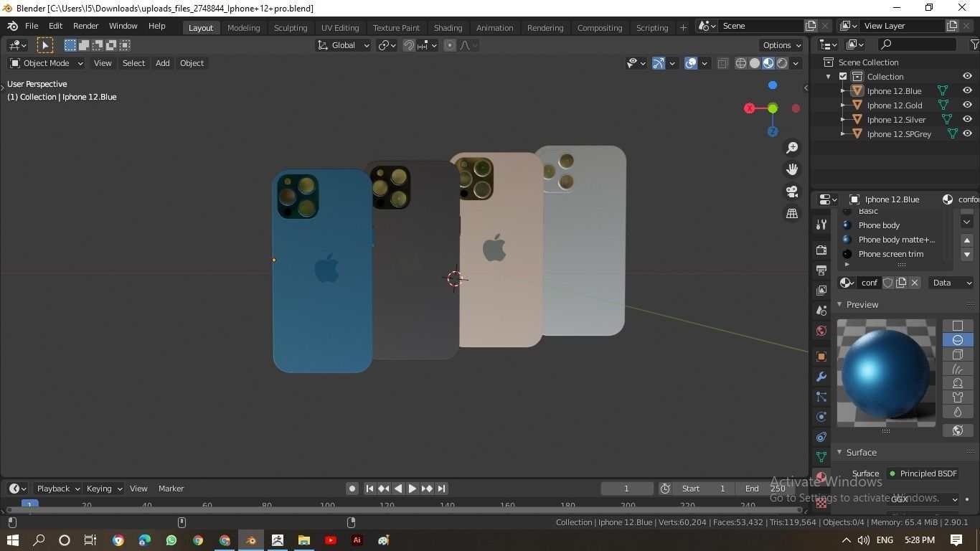The image size is (980, 551).
Task: Switch viewport to solid shading
Action: point(755,63)
